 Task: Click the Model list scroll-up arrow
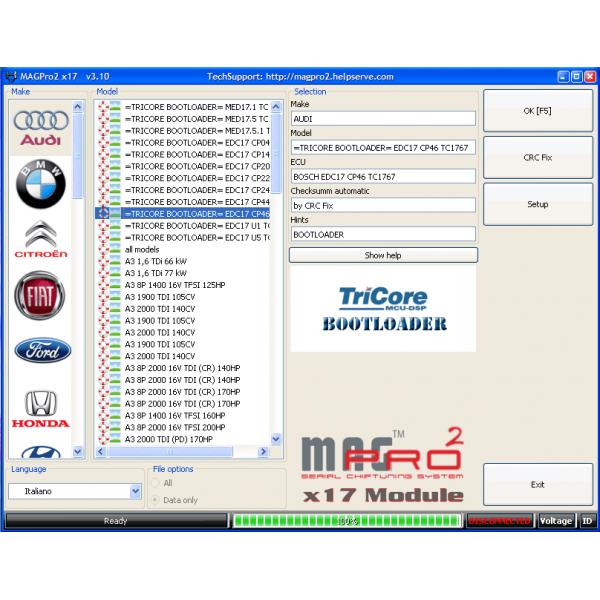pos(276,106)
